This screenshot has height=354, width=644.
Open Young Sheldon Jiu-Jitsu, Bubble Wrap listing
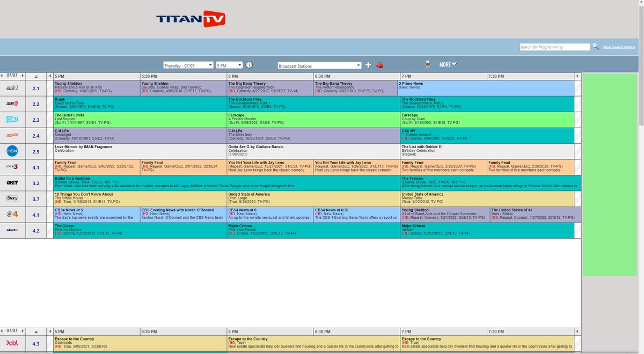[183, 88]
